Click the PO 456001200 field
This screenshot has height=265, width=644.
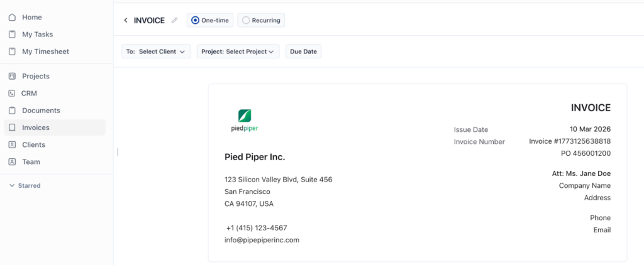point(586,153)
